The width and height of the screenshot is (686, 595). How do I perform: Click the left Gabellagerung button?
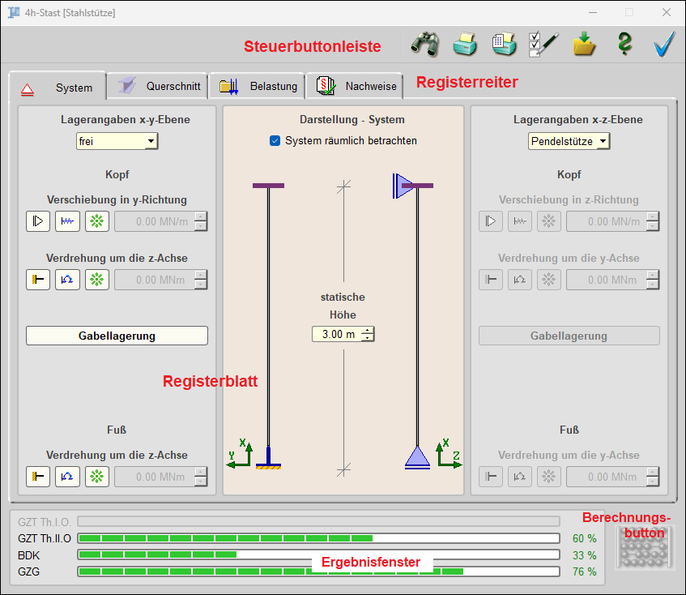(x=117, y=336)
